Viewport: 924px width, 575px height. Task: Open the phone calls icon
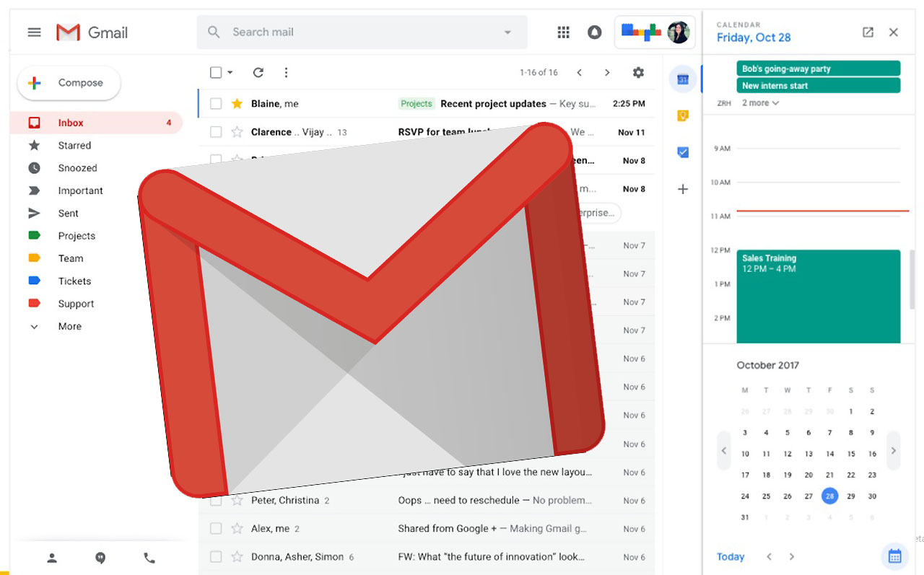[x=149, y=558]
